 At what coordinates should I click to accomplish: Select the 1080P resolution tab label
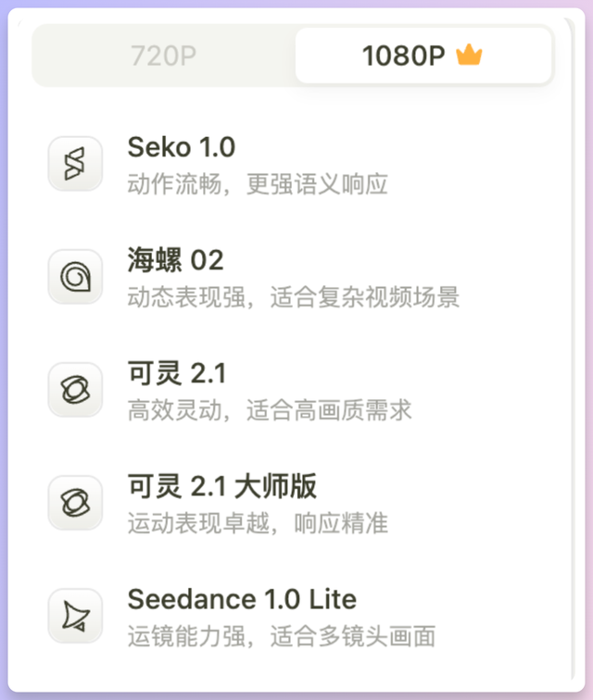coord(403,56)
